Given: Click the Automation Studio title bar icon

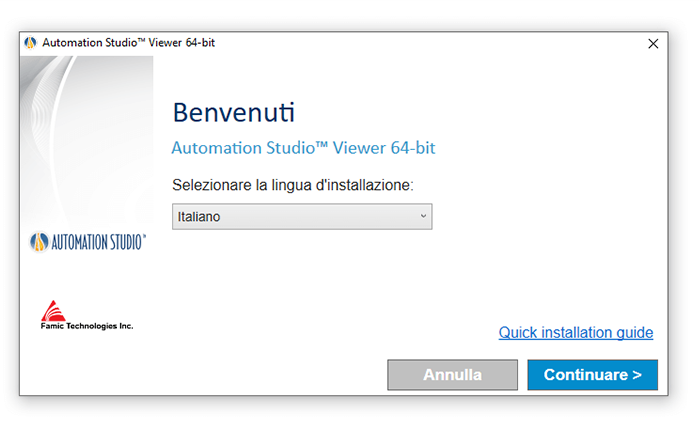Looking at the screenshot, I should tap(30, 43).
